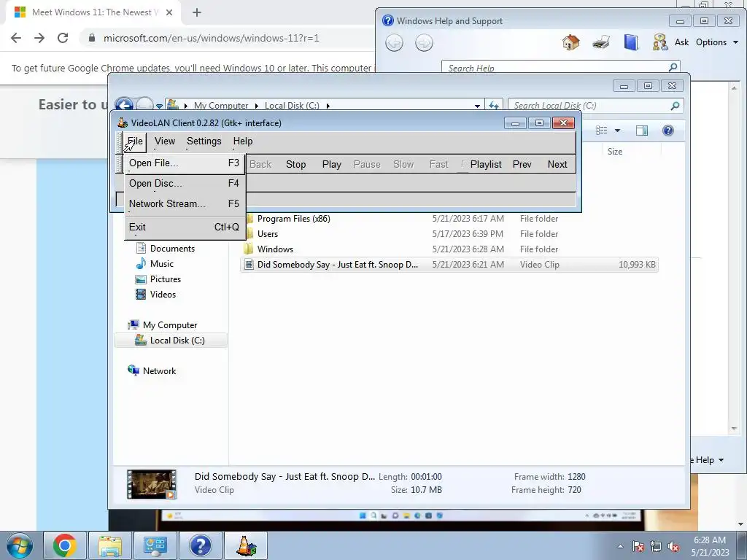Click the Explorer refresh button
747x560 pixels.
click(494, 106)
